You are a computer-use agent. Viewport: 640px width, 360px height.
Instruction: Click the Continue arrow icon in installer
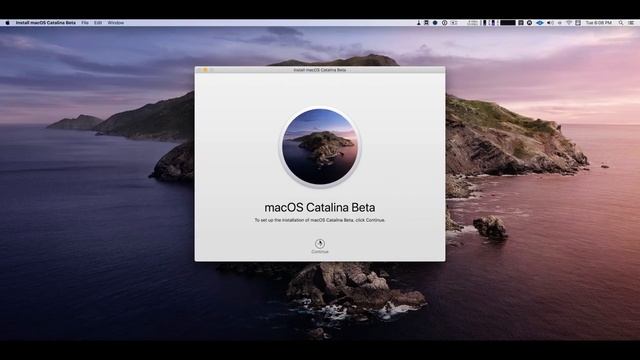320,244
